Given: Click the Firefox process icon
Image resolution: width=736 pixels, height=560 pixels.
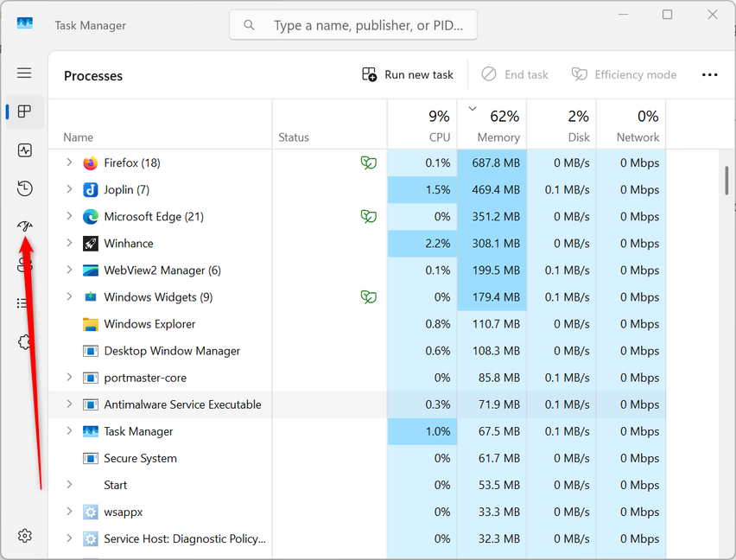Looking at the screenshot, I should (90, 162).
